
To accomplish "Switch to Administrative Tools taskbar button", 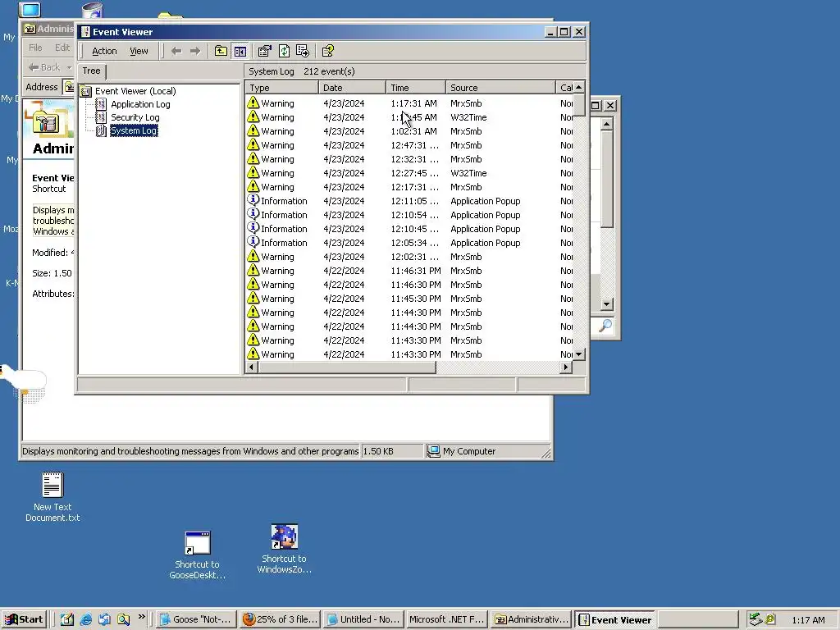I will click(x=531, y=619).
